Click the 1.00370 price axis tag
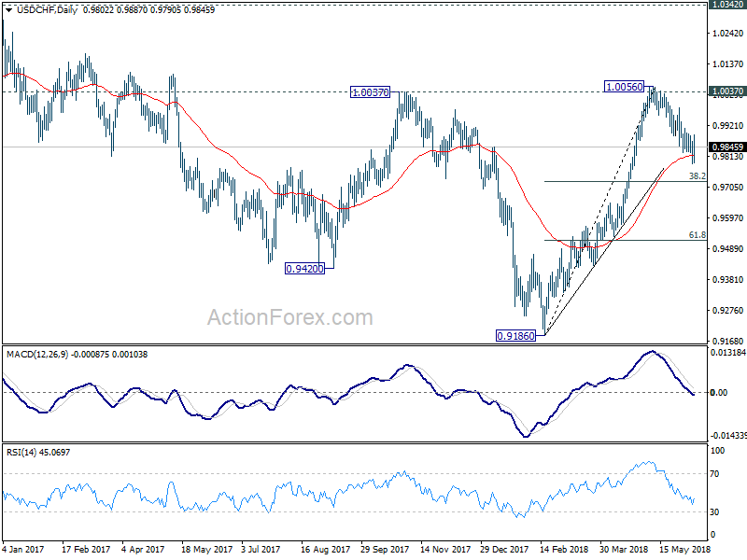Screen dimensions: 747x560 727,91
